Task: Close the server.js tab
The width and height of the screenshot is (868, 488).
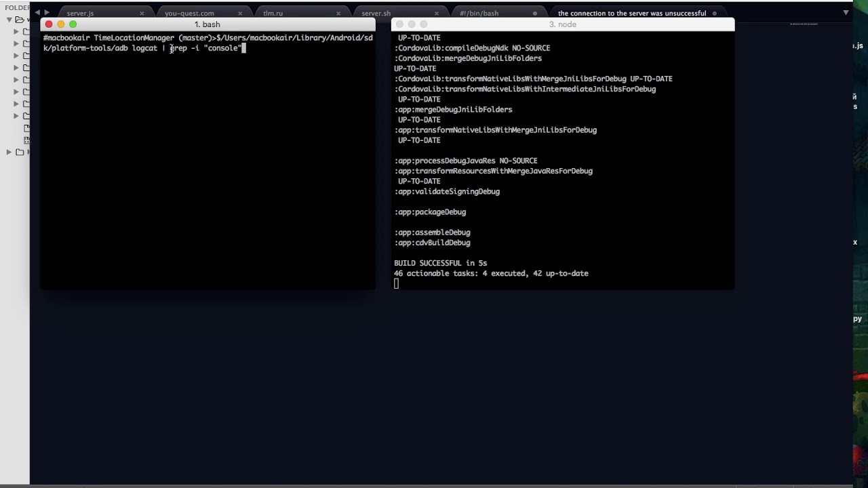Action: click(x=142, y=14)
